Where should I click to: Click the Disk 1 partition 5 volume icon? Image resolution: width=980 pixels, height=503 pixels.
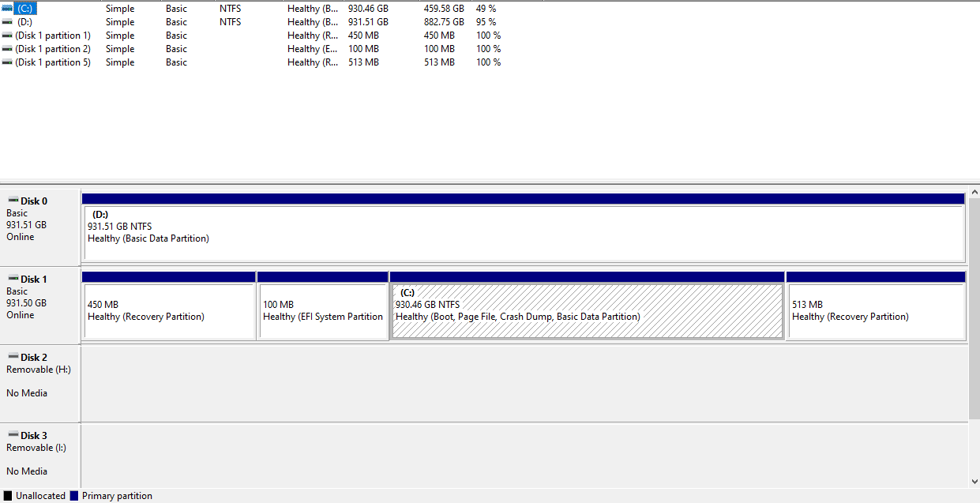click(x=7, y=62)
